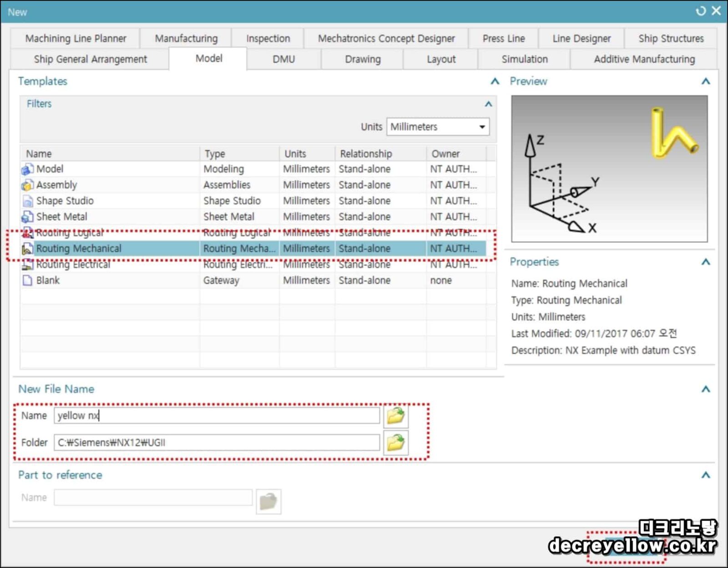
Task: Click the Part to reference browse icon
Action: click(268, 502)
